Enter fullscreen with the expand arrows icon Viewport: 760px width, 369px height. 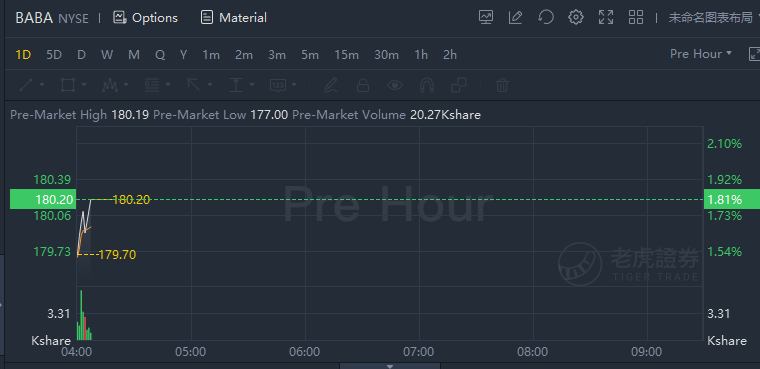[x=606, y=17]
